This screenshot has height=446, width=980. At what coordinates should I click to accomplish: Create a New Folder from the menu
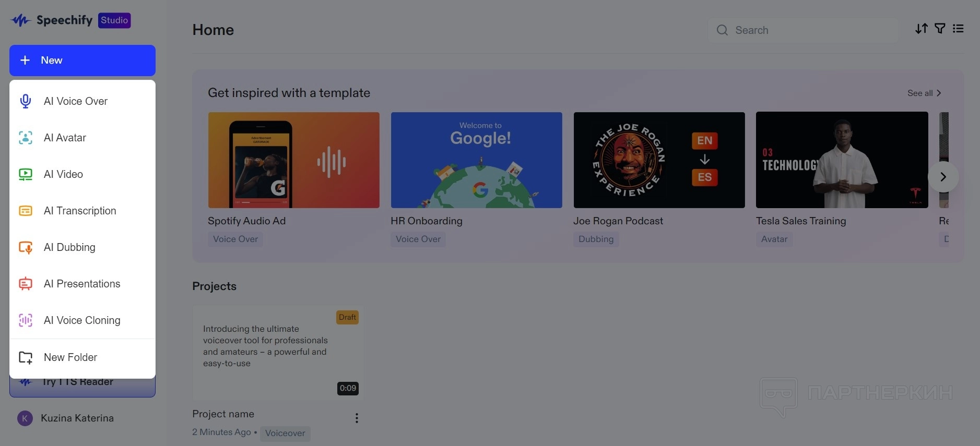pyautogui.click(x=82, y=357)
